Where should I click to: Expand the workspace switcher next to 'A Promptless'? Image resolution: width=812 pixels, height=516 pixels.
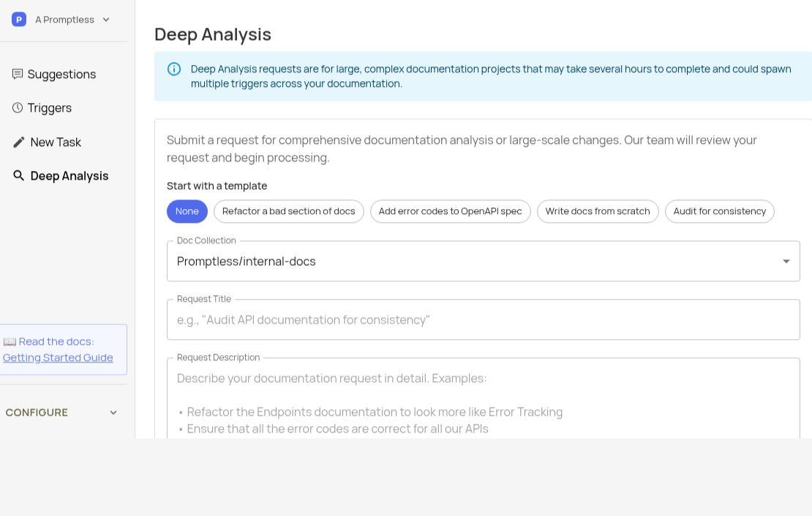(x=106, y=20)
